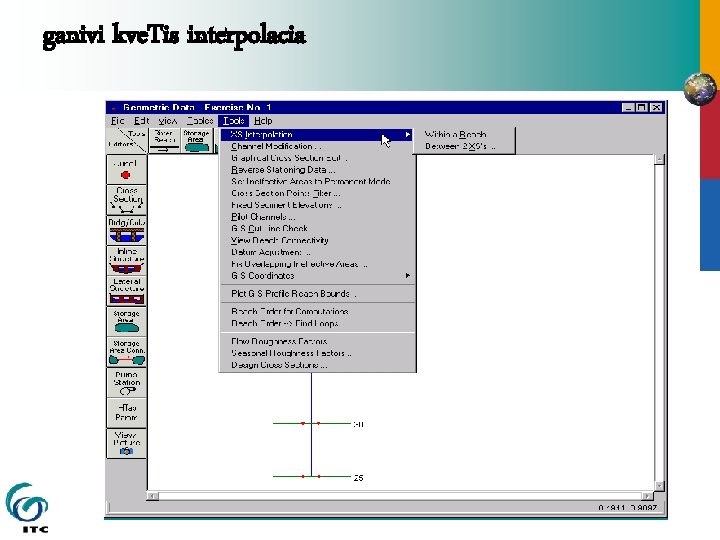Screen dimensions: 720x540
Task: Open the Junction editor button
Action: (x=126, y=169)
